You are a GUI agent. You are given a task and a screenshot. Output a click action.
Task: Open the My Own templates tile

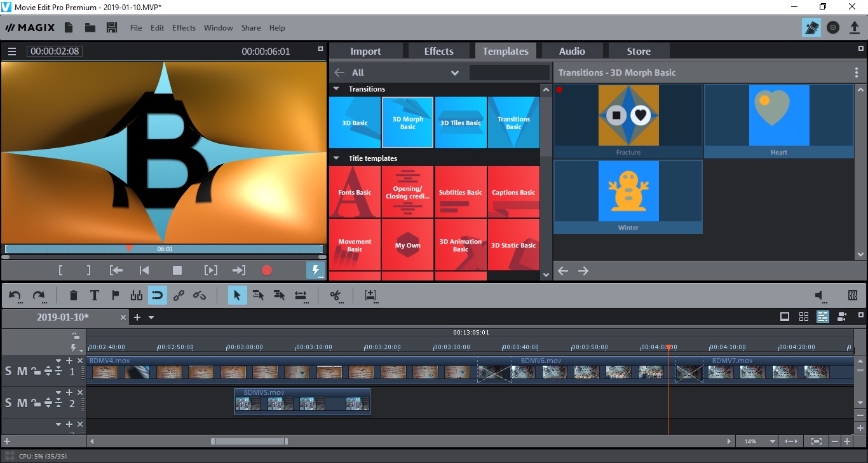[408, 245]
